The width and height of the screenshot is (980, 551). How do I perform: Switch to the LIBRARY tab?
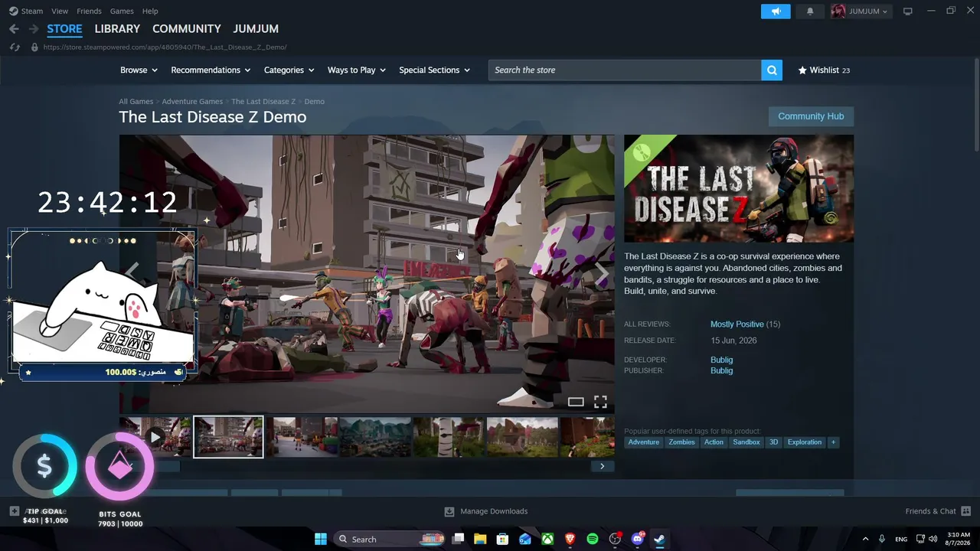pyautogui.click(x=117, y=29)
